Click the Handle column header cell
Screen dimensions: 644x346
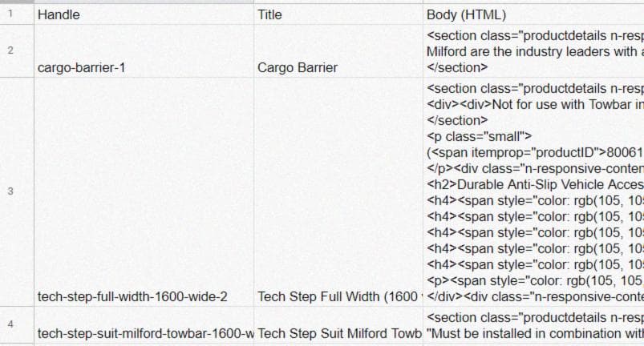click(143, 14)
